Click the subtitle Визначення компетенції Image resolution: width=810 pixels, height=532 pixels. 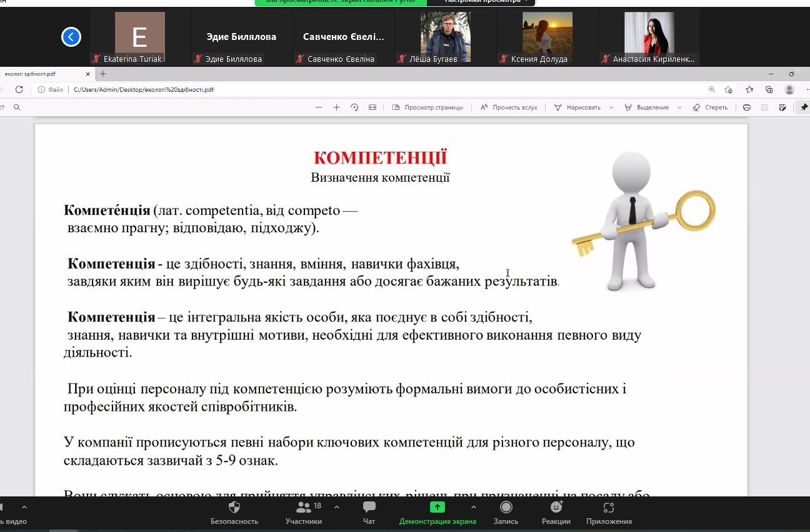point(380,178)
